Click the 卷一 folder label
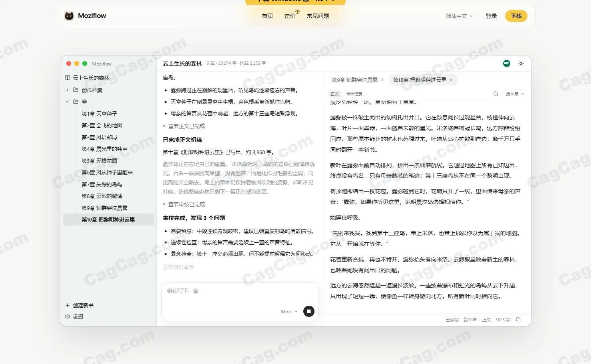 click(x=87, y=102)
